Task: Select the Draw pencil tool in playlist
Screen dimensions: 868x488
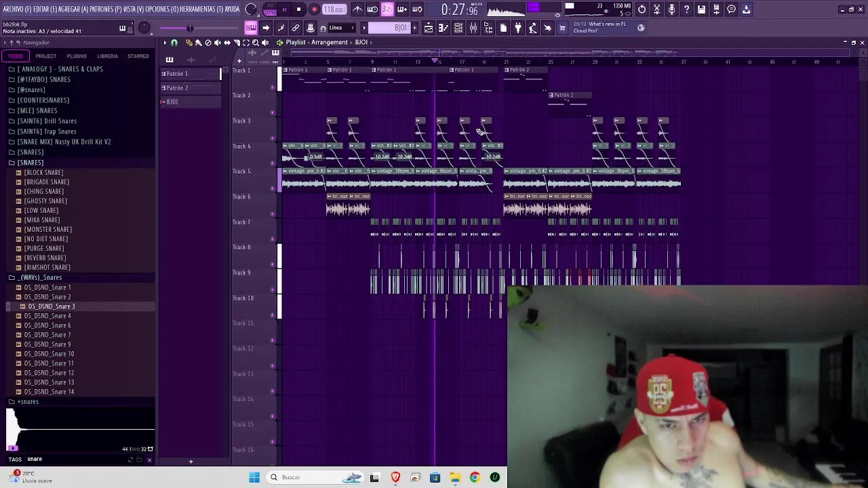Action: tap(189, 43)
